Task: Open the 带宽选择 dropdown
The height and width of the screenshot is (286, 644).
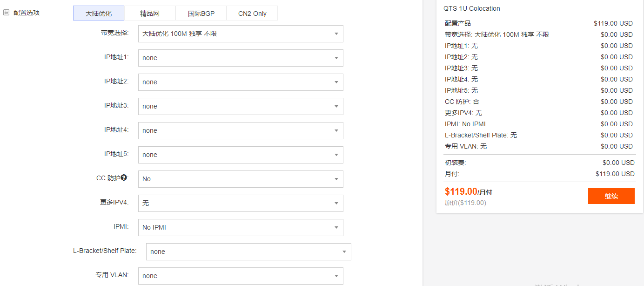Action: tap(241, 34)
